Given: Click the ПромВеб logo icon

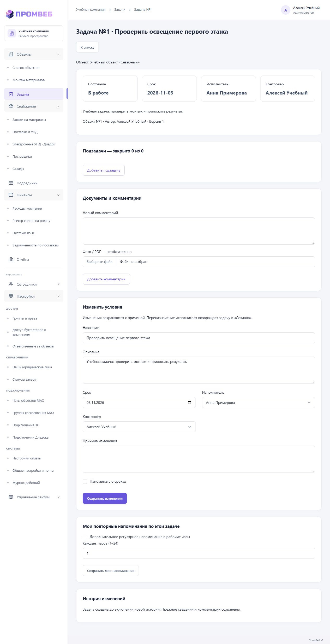Looking at the screenshot, I should click(x=10, y=14).
